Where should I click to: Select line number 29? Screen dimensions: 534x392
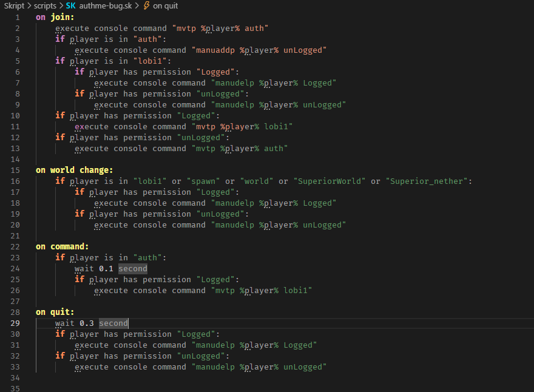[x=15, y=323]
